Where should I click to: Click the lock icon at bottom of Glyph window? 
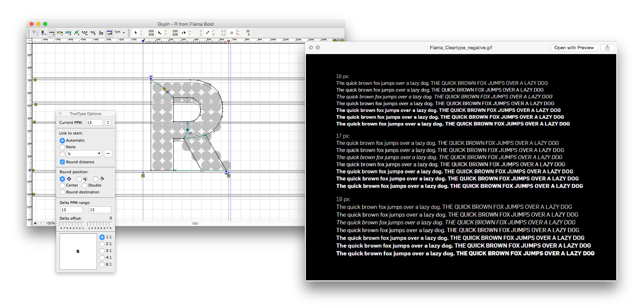click(35, 223)
